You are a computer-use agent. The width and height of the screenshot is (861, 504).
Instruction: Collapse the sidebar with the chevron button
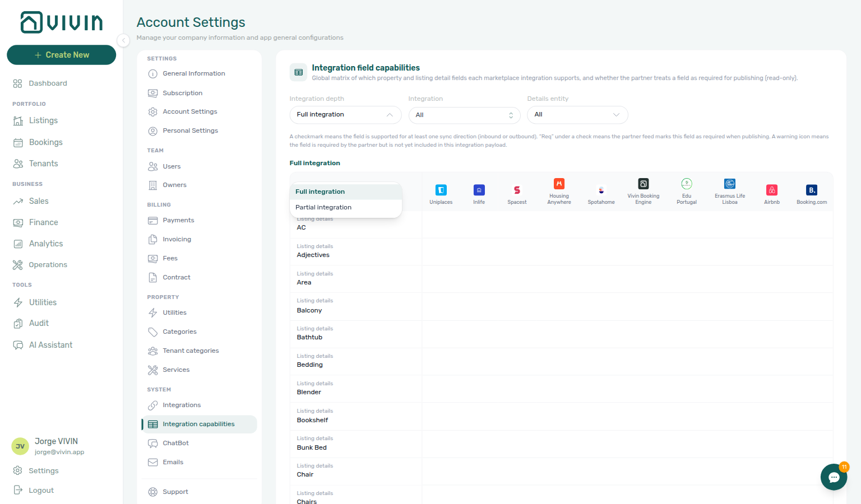(x=123, y=40)
